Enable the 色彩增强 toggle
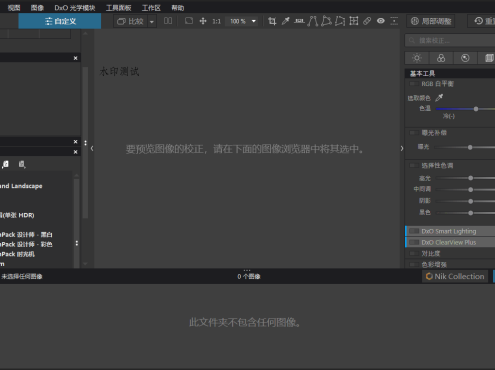 414,265
